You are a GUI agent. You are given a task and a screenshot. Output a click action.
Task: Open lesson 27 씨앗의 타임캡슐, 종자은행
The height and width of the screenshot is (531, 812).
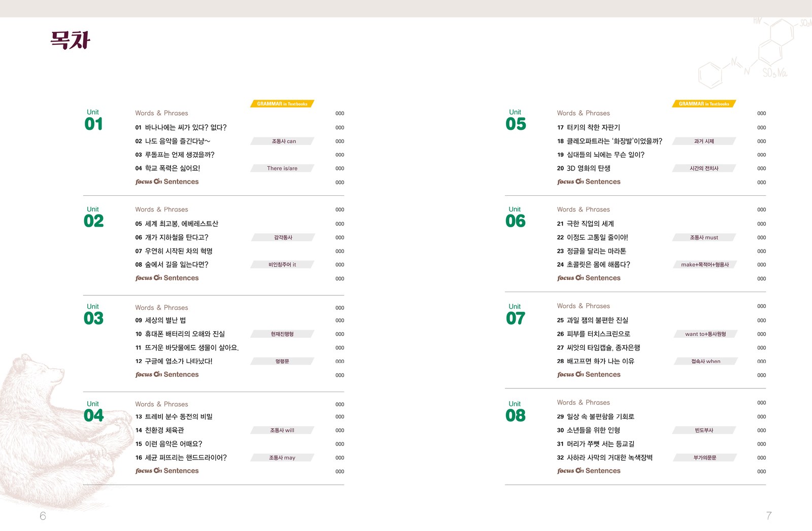tap(598, 347)
